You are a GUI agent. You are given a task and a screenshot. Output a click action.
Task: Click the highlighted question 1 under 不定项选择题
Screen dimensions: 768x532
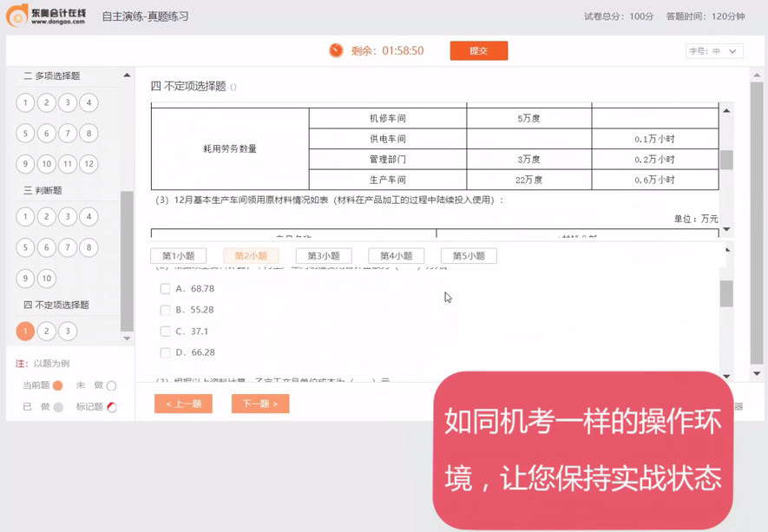[x=25, y=331]
